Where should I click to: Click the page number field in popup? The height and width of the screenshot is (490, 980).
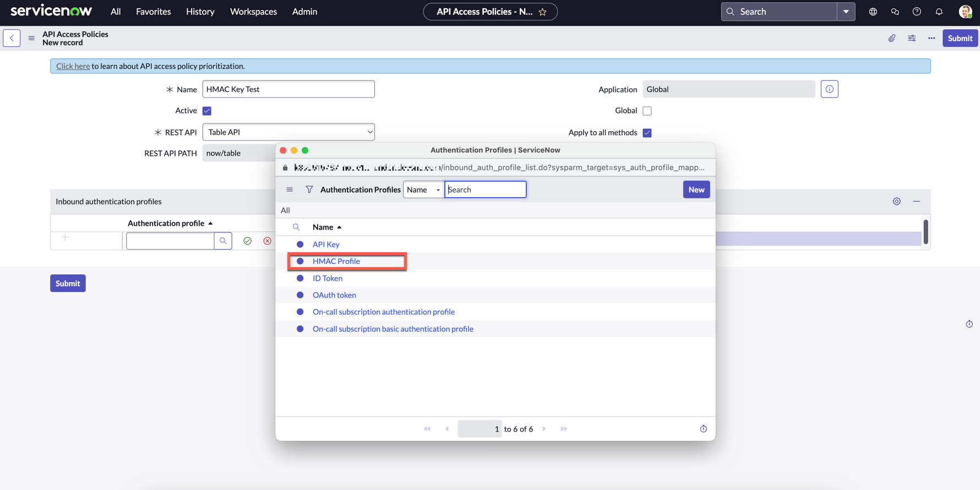(480, 429)
